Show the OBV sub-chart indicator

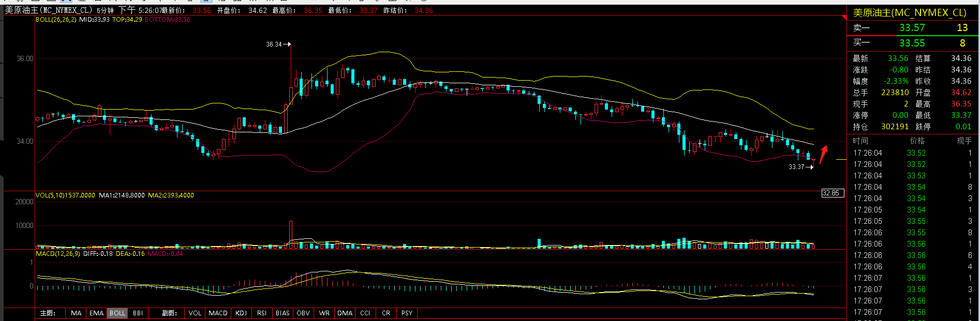point(303,313)
